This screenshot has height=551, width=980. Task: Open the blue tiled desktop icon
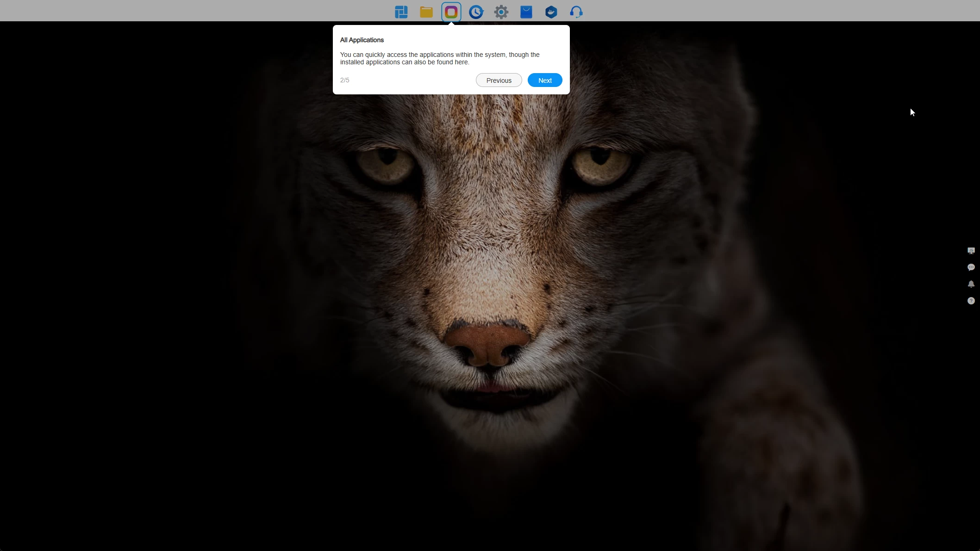401,12
